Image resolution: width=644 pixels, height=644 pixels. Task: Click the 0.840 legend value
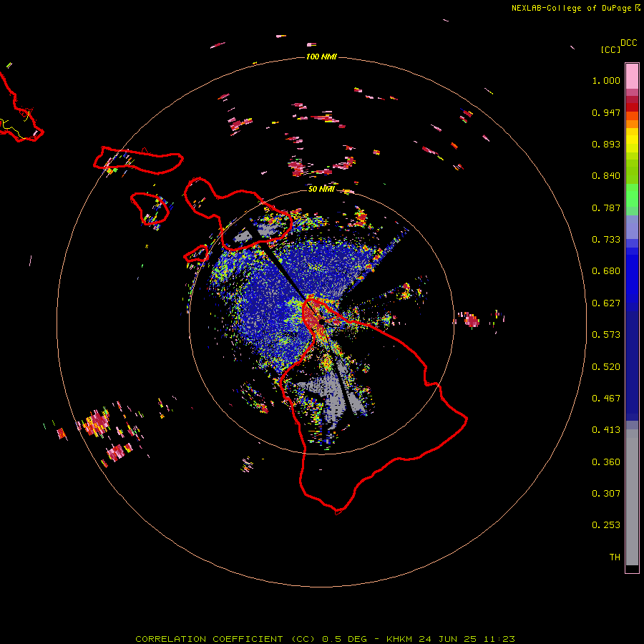[606, 176]
